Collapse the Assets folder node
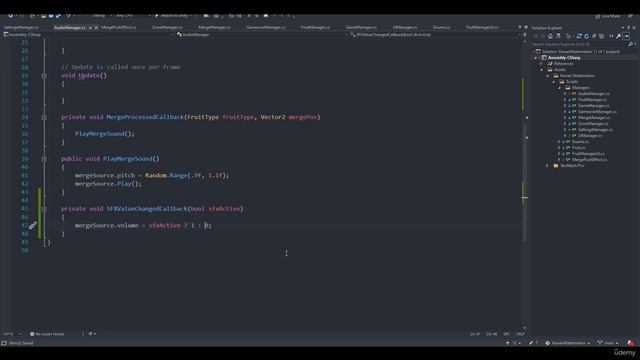The image size is (640, 360). point(542,70)
